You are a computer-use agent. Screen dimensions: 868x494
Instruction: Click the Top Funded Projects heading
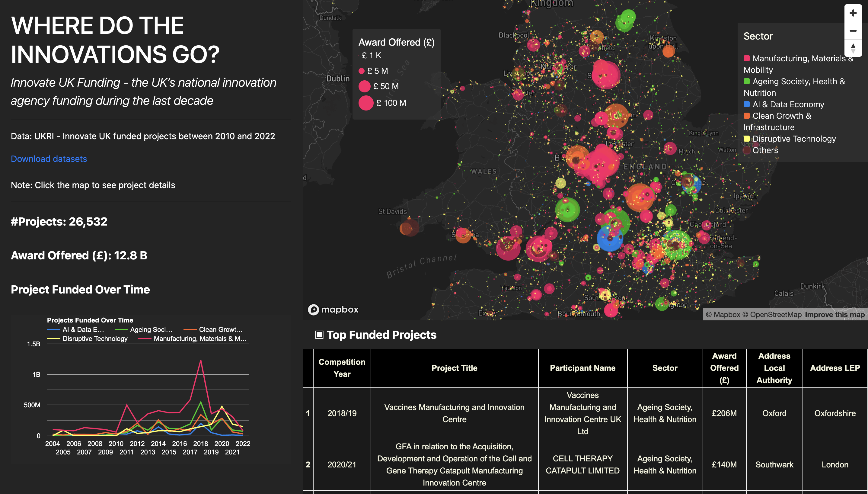tap(381, 335)
